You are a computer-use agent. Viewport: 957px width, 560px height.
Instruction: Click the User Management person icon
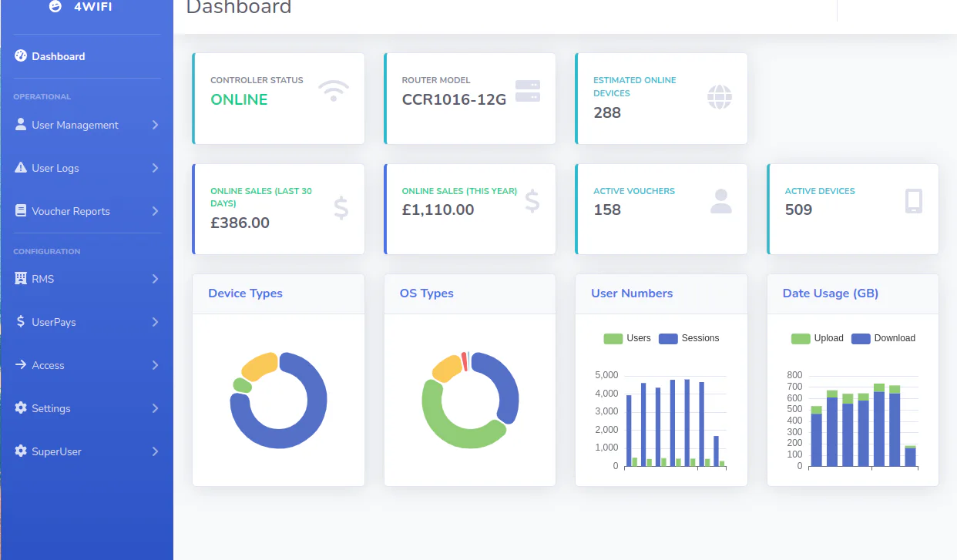(x=21, y=124)
